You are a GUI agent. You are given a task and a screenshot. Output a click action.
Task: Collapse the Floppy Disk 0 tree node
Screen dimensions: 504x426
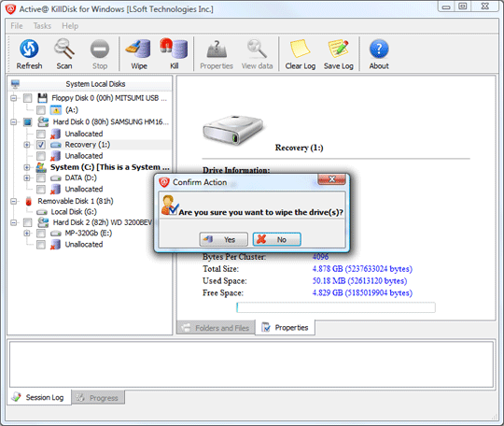[13, 98]
